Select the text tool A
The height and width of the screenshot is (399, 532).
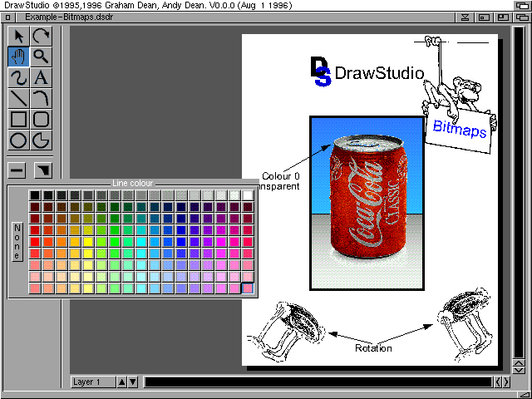[41, 77]
